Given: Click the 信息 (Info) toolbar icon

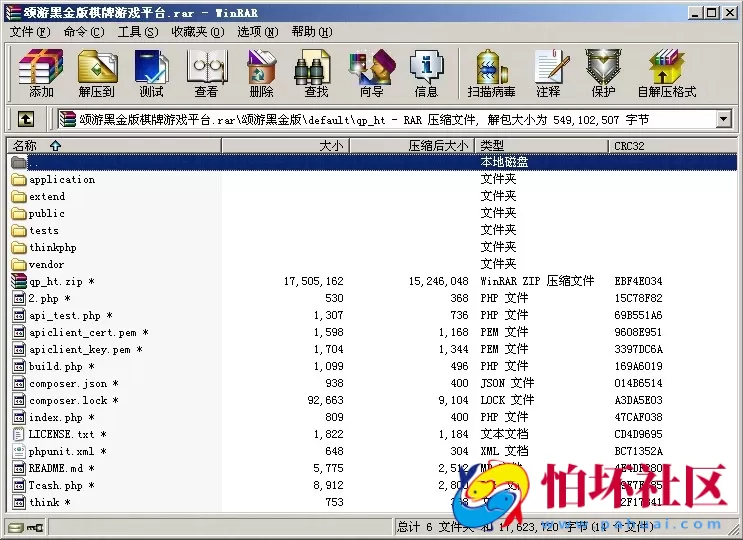Looking at the screenshot, I should click(426, 72).
